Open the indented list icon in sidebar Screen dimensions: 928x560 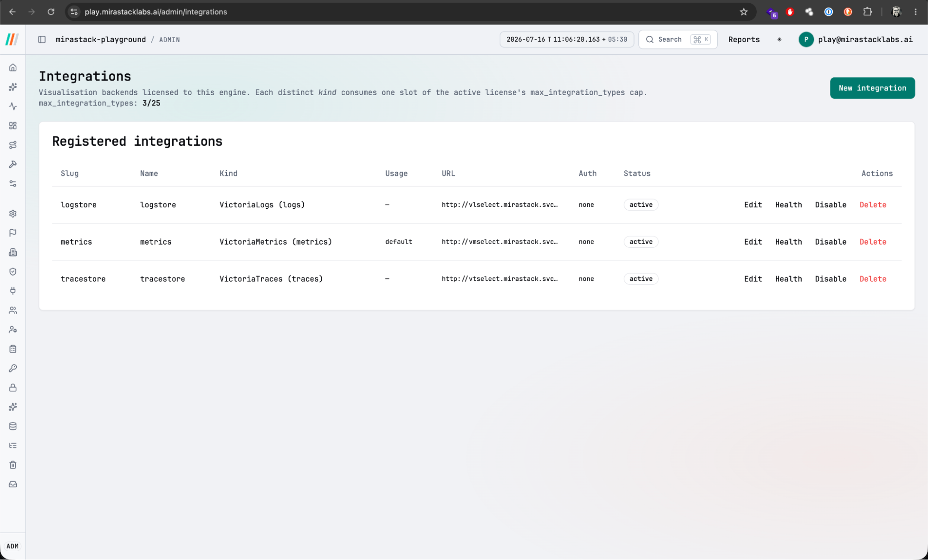click(13, 446)
